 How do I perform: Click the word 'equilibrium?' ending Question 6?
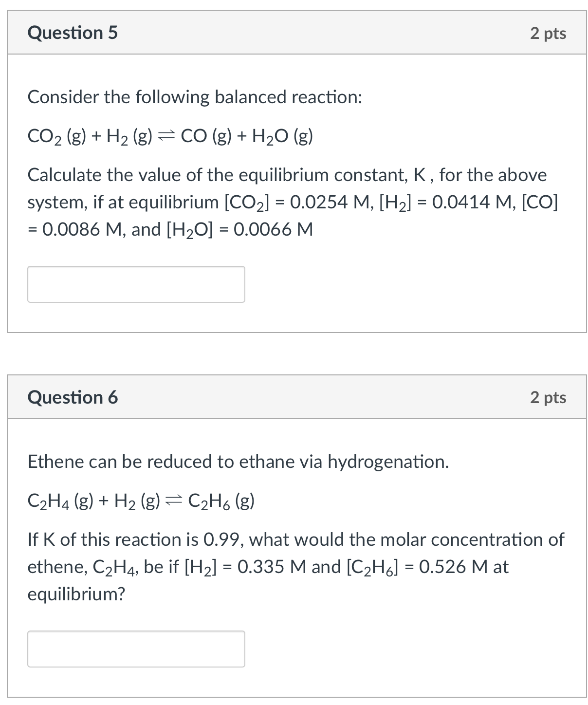[x=76, y=594]
